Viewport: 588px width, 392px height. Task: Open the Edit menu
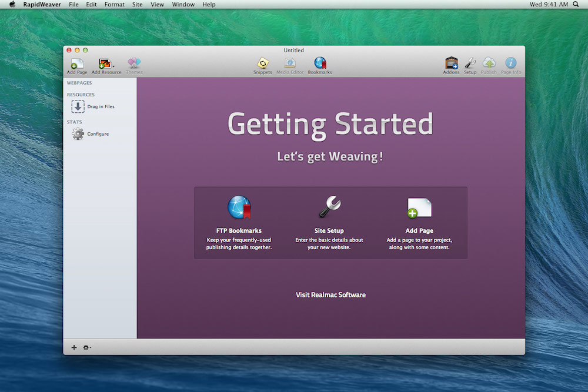[x=91, y=5]
